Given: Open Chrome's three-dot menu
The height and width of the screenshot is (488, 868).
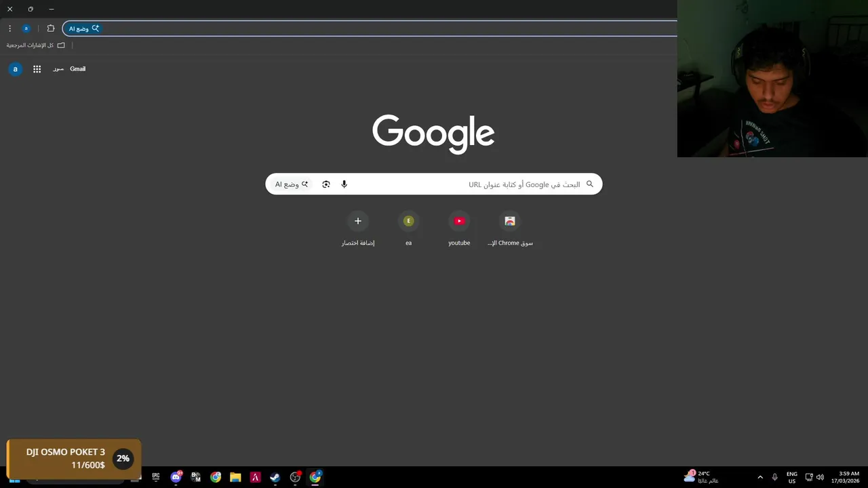Looking at the screenshot, I should point(9,28).
